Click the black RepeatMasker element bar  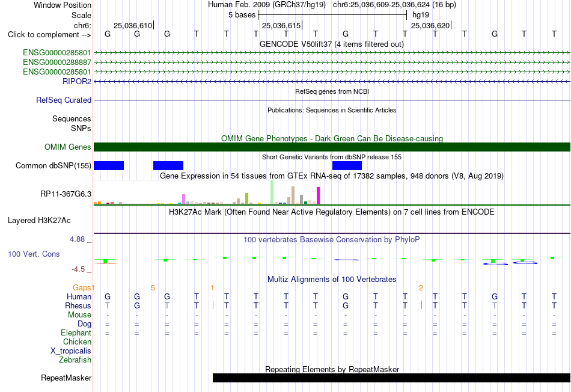pyautogui.click(x=391, y=378)
